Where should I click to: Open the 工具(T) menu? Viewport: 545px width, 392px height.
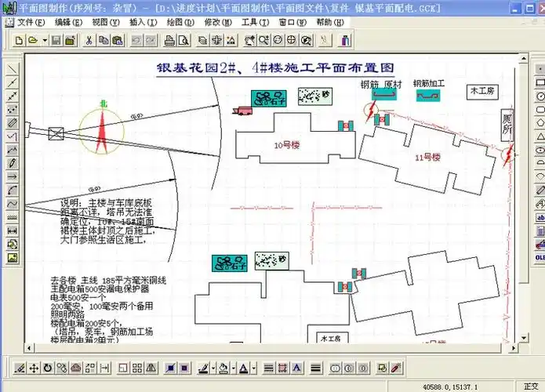coord(256,23)
